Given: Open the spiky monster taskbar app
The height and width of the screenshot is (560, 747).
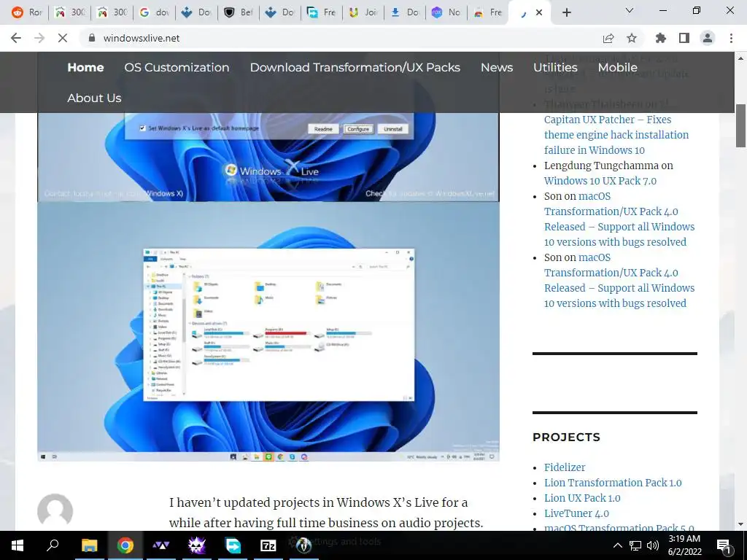Looking at the screenshot, I should [197, 545].
